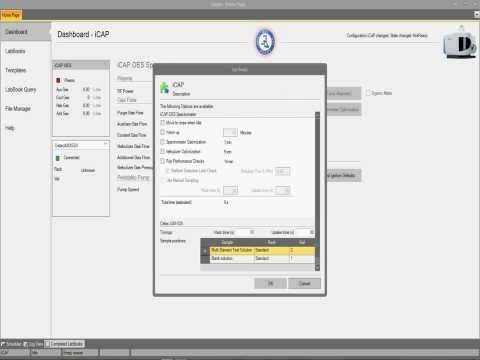The height and width of the screenshot is (360, 480).
Task: Click the green Connected status indicator
Action: coord(58,158)
